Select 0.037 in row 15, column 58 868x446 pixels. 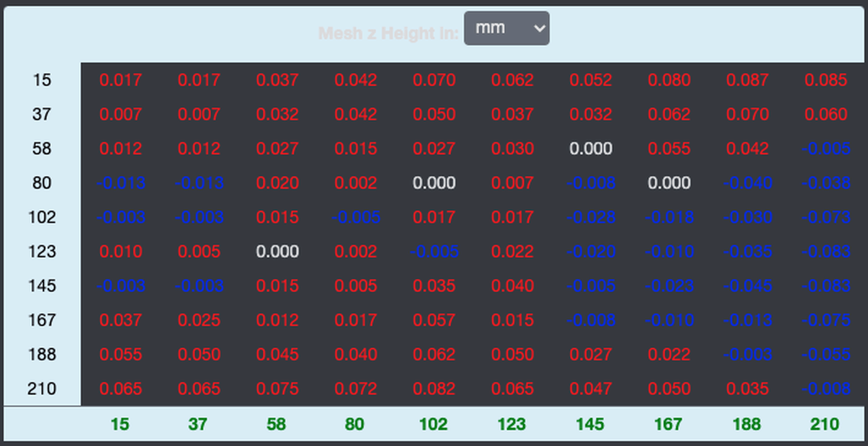(278, 80)
